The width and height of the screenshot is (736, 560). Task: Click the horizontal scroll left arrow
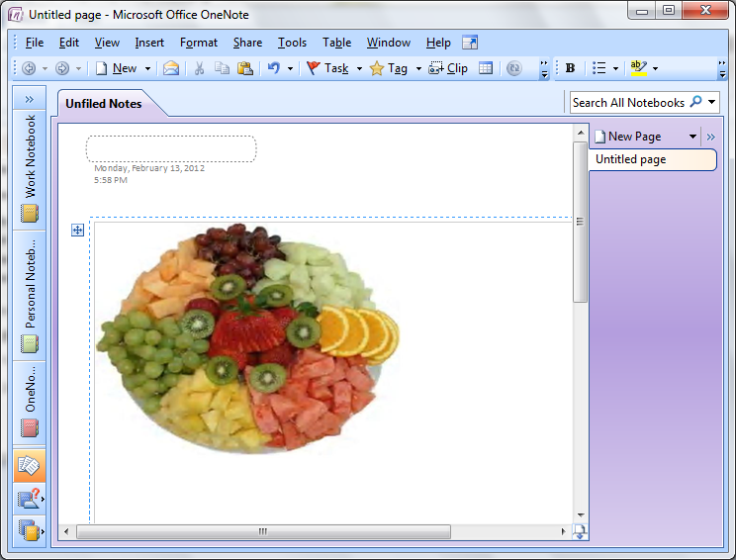point(66,531)
